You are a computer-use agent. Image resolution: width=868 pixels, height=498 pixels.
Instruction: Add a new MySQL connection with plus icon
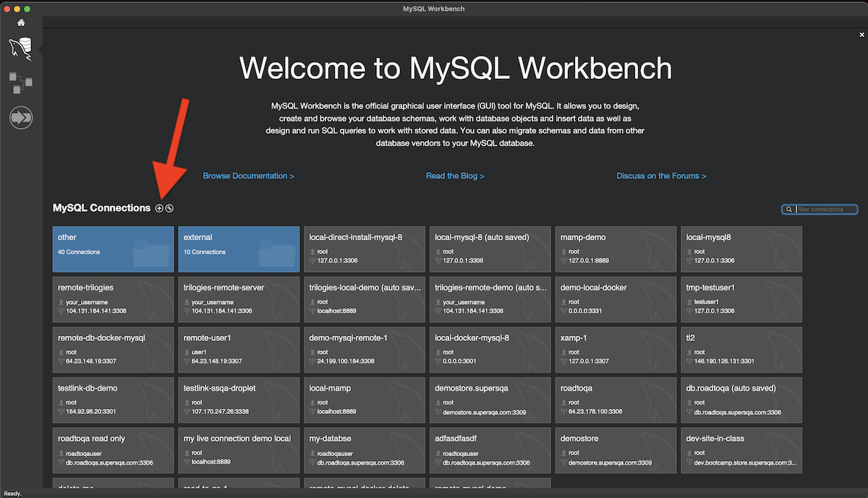tap(159, 208)
